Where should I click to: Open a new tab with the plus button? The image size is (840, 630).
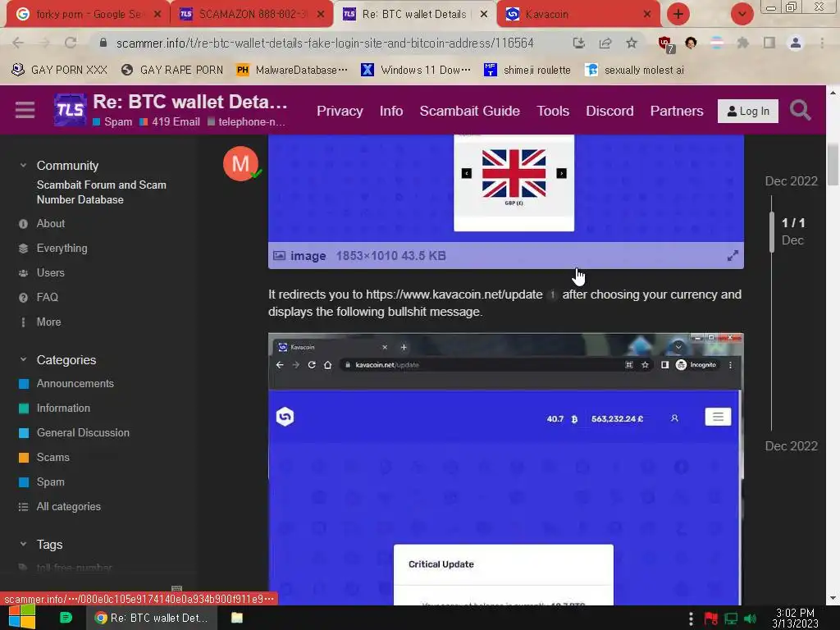click(678, 14)
